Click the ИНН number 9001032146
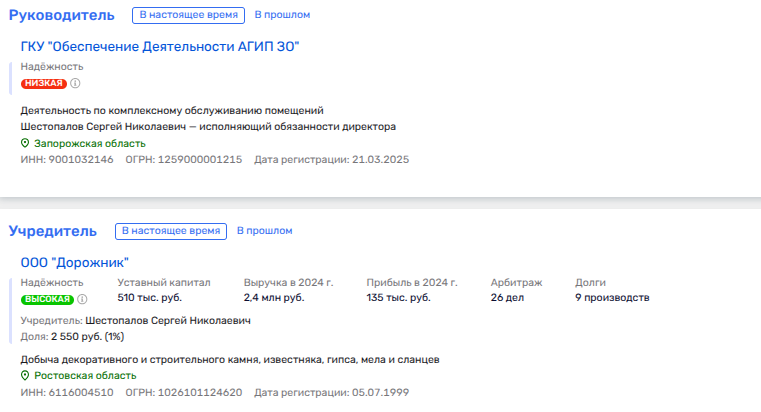 coord(80,159)
